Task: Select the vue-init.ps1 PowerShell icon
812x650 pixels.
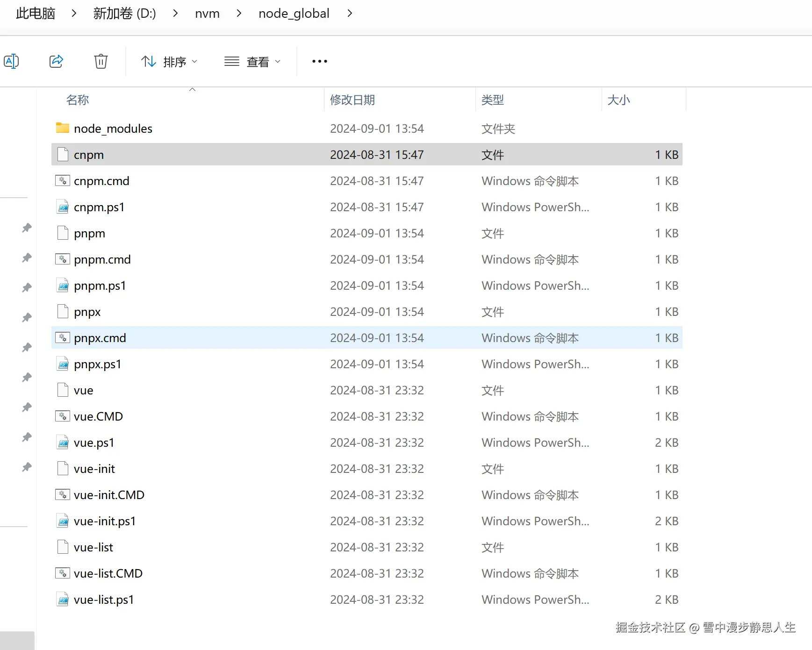Action: tap(63, 521)
